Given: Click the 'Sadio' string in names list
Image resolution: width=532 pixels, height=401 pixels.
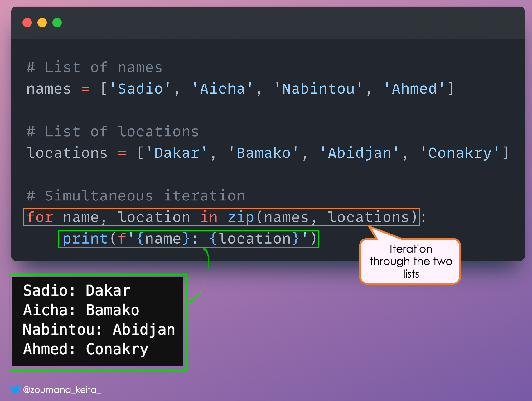Looking at the screenshot, I should pos(140,89).
